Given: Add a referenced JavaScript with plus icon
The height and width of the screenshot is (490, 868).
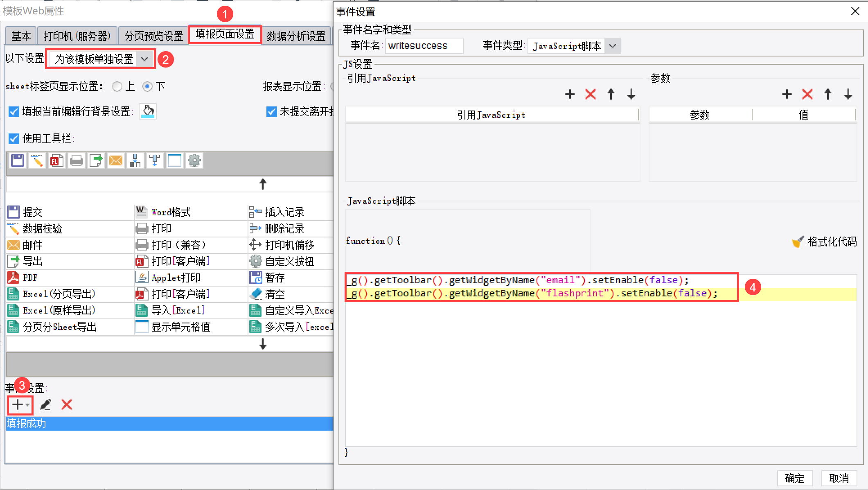Looking at the screenshot, I should pyautogui.click(x=570, y=95).
